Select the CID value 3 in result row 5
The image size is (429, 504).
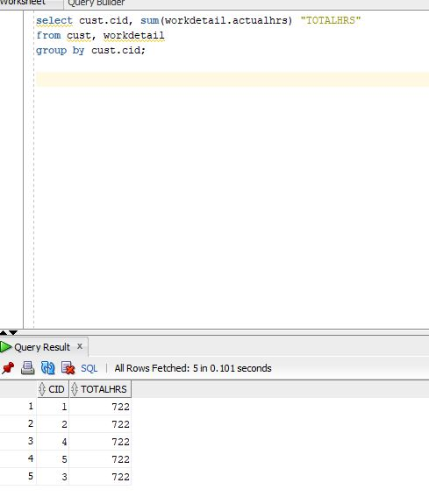coord(54,476)
